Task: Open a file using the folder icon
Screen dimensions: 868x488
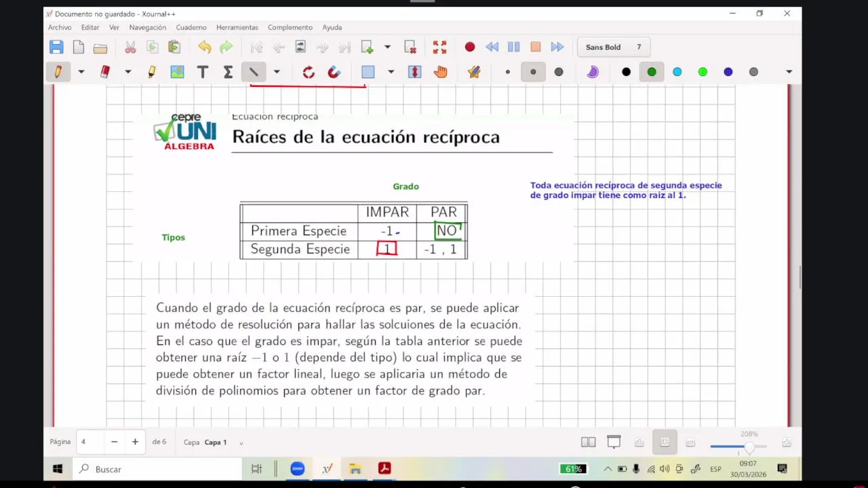Action: [x=100, y=47]
